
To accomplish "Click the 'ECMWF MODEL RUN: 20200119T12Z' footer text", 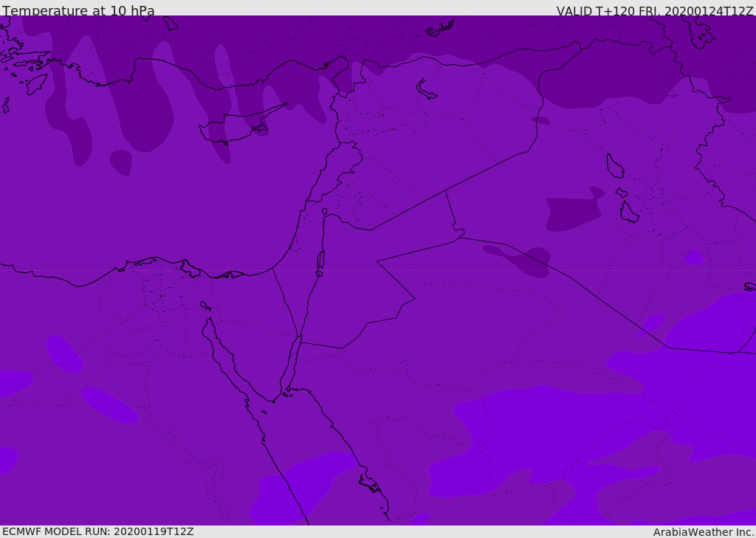I will click(98, 531).
